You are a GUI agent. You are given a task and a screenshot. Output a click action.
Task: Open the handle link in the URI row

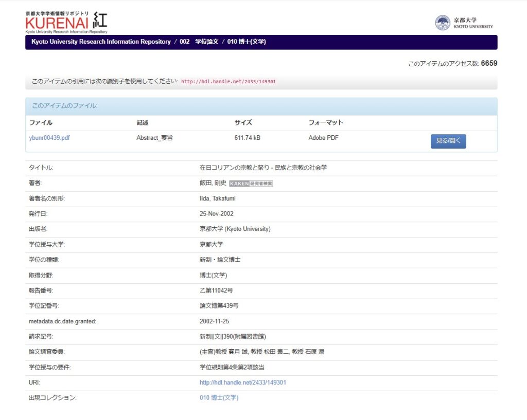(x=243, y=383)
